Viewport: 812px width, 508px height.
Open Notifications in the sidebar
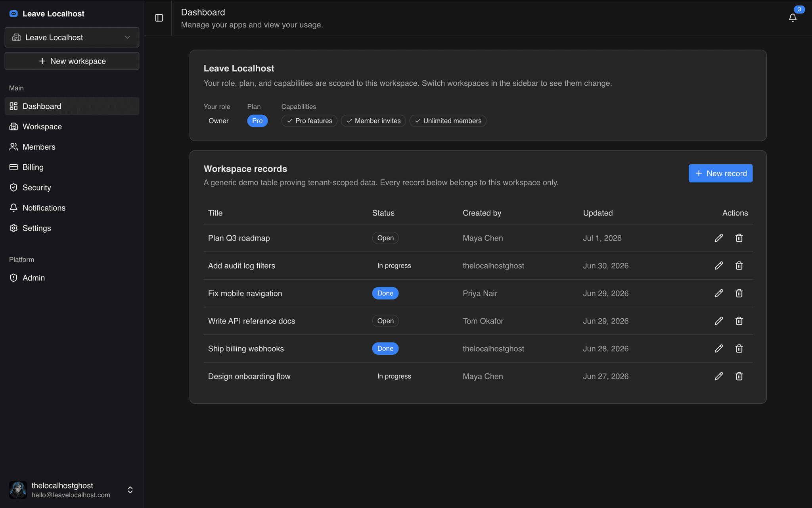tap(72, 208)
